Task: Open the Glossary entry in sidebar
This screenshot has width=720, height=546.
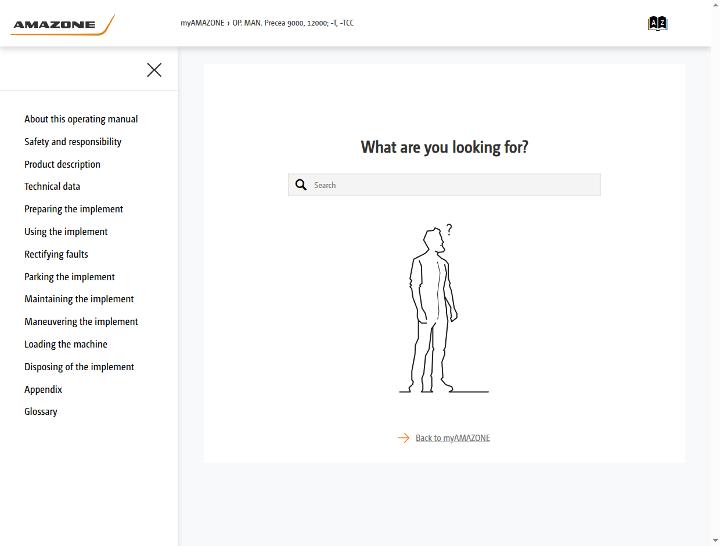Action: (x=40, y=411)
